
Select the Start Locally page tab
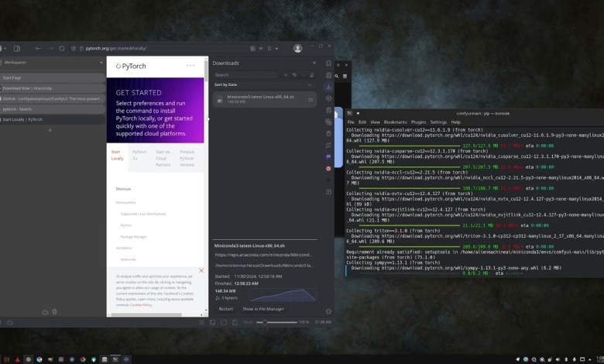point(117,155)
